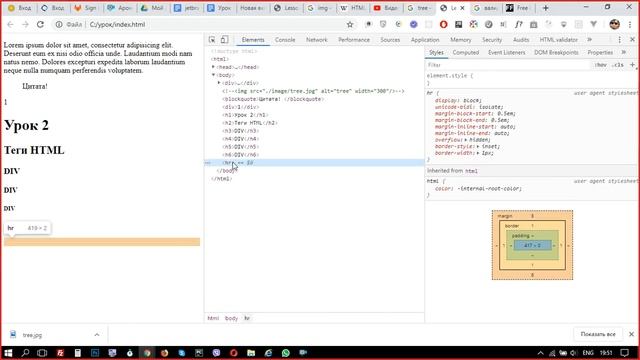Switch to the Network tab
Viewport: 640px width, 360px height.
tap(316, 40)
